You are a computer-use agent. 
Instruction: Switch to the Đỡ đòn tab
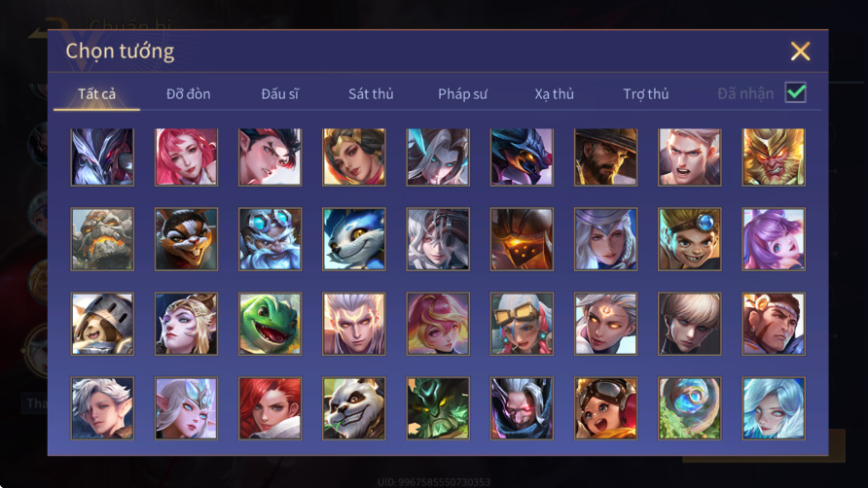pyautogui.click(x=188, y=94)
